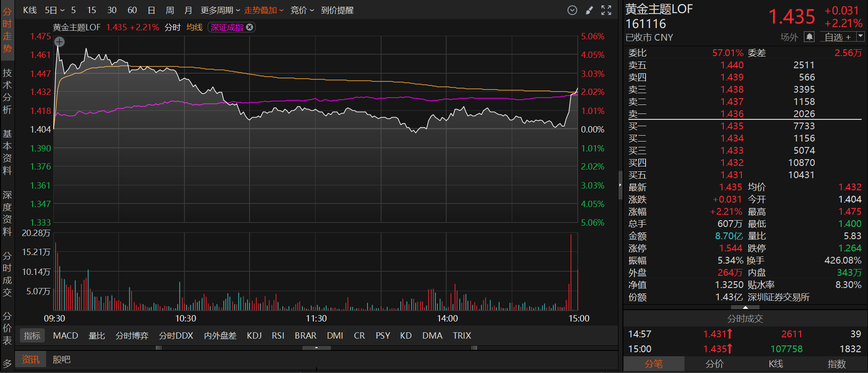Click the circled down-arrow icon above chart

point(572,10)
